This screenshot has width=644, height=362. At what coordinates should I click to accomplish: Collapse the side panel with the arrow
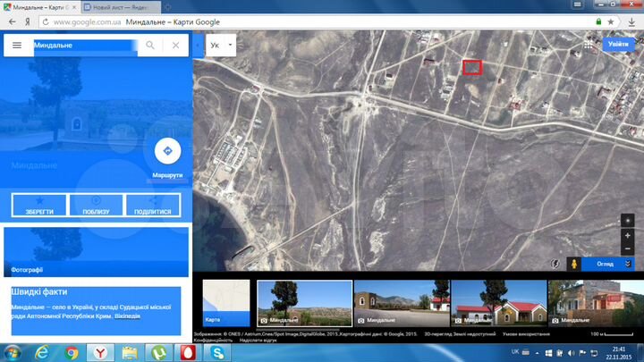pos(198,45)
